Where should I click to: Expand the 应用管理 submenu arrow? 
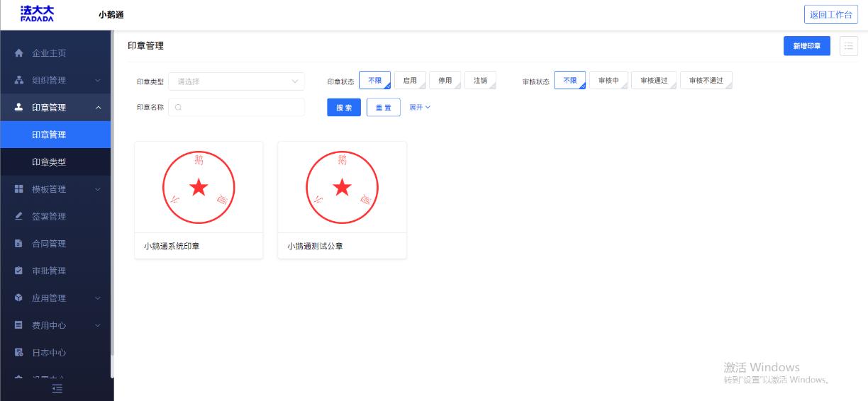(98, 298)
